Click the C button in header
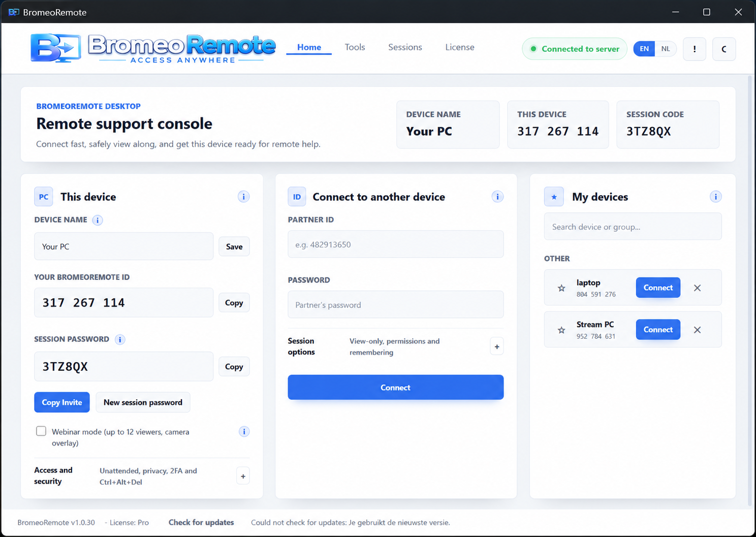756x537 pixels. tap(724, 49)
